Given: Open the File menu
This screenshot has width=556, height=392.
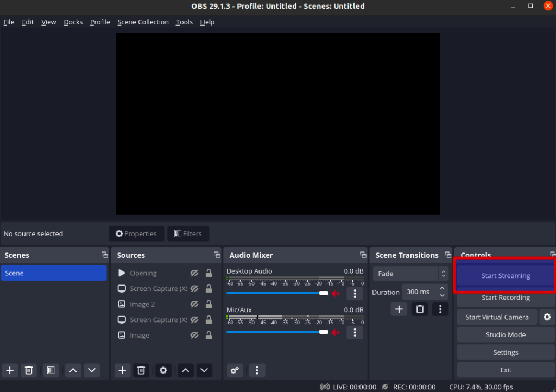Looking at the screenshot, I should pyautogui.click(x=9, y=22).
